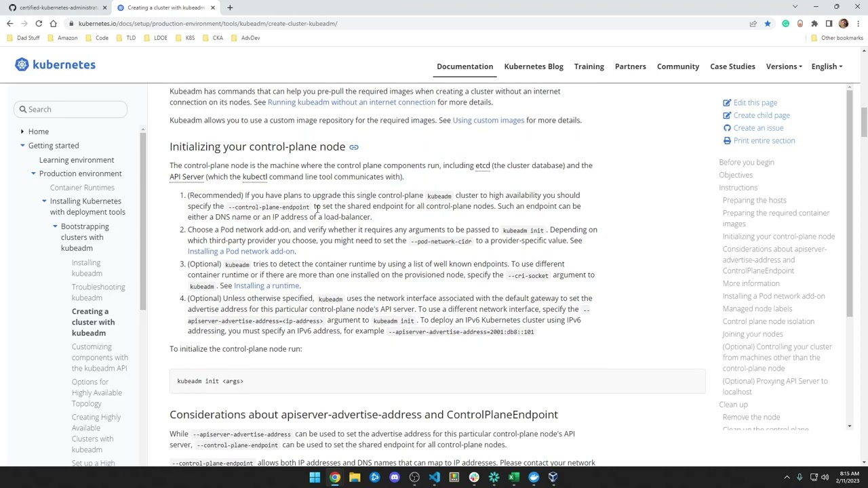Image resolution: width=868 pixels, height=488 pixels.
Task: Open Slack from the taskbar
Action: (474, 477)
